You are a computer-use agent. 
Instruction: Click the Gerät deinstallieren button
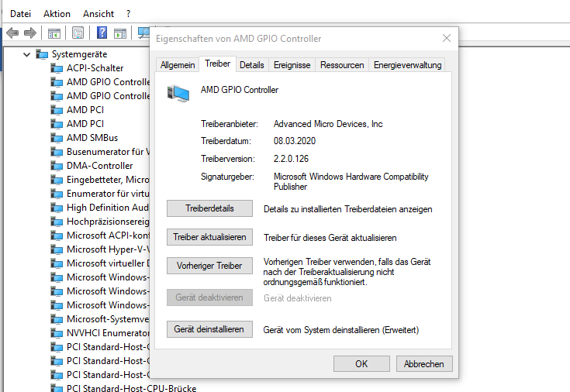(209, 329)
